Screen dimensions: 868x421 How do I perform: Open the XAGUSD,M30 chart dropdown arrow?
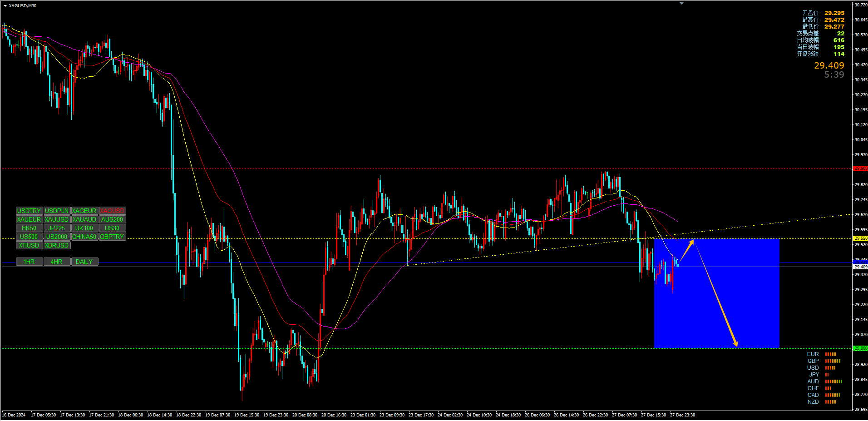[x=5, y=6]
